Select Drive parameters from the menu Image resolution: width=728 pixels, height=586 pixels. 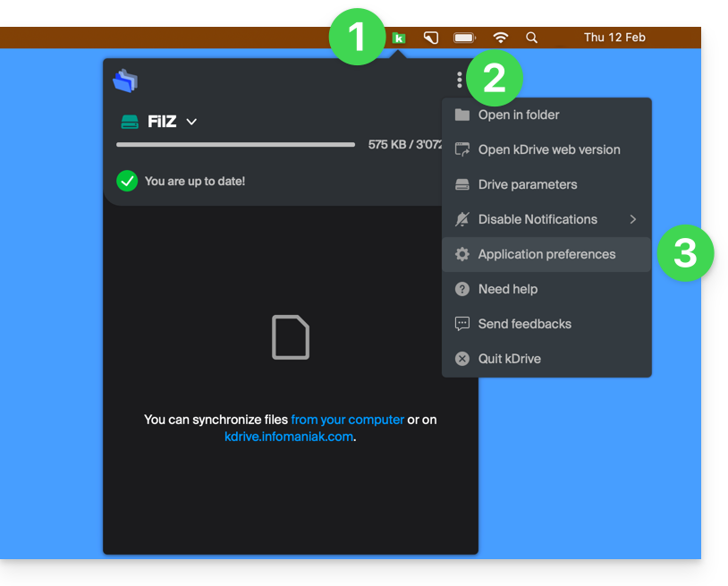(x=527, y=184)
